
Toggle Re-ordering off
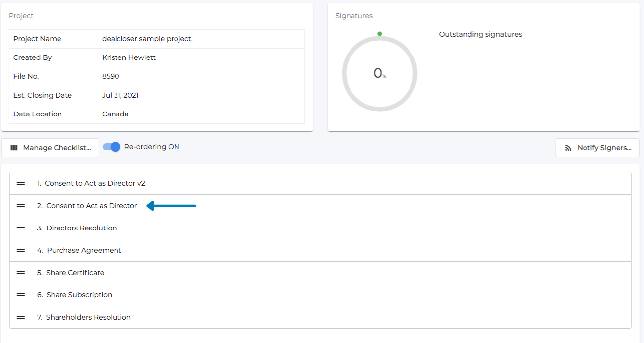pos(111,147)
